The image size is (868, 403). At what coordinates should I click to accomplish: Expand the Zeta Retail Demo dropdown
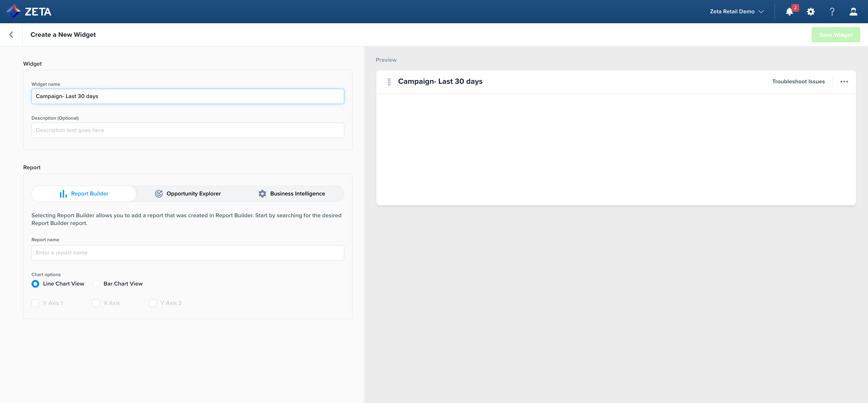(736, 11)
